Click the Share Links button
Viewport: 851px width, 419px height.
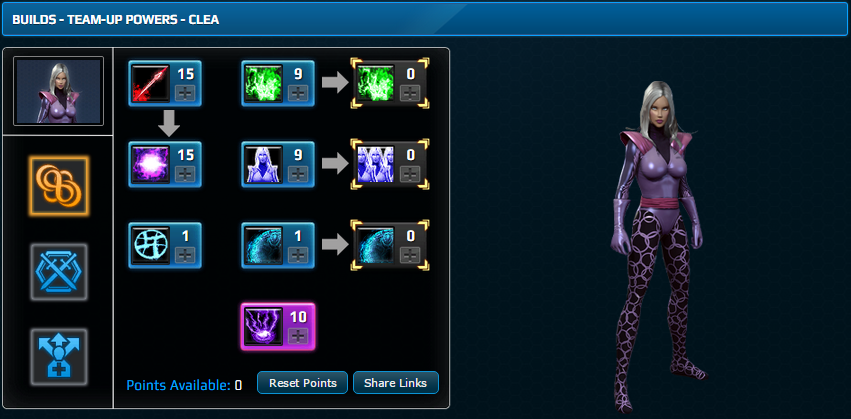coord(396,383)
